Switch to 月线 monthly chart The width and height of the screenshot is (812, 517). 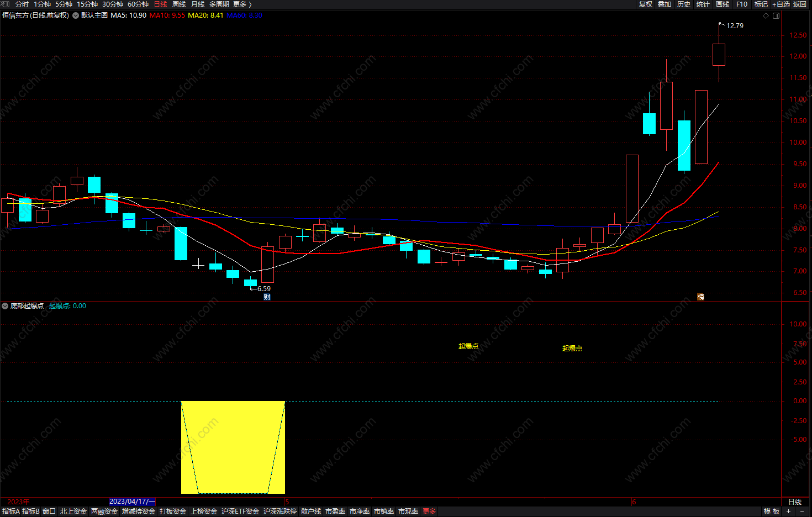pyautogui.click(x=198, y=4)
